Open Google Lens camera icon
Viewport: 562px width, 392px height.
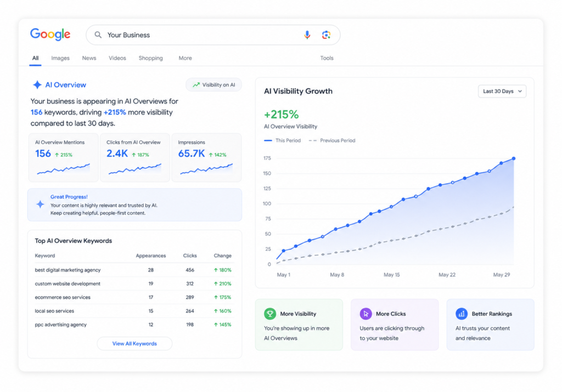tap(326, 35)
